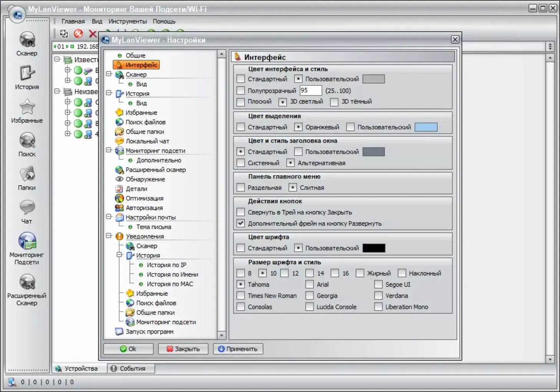Collapse the Настройки почты tree node
This screenshot has width=560, height=392.
[109, 217]
